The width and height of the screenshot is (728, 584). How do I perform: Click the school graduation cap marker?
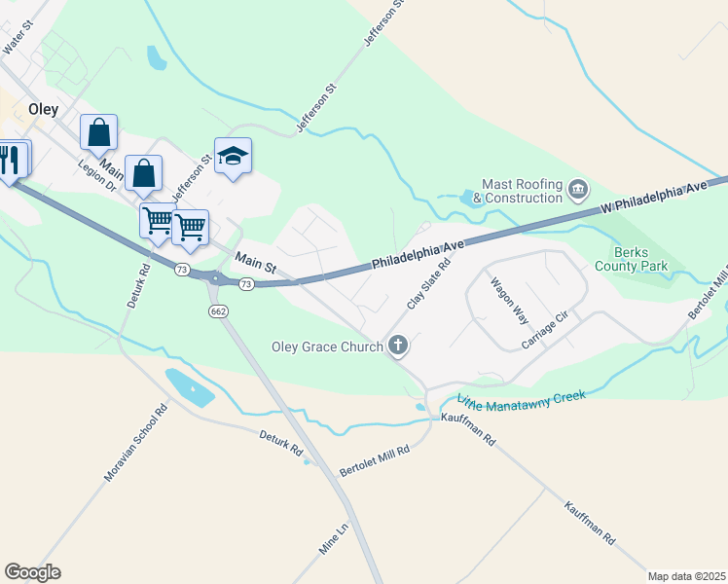click(233, 158)
